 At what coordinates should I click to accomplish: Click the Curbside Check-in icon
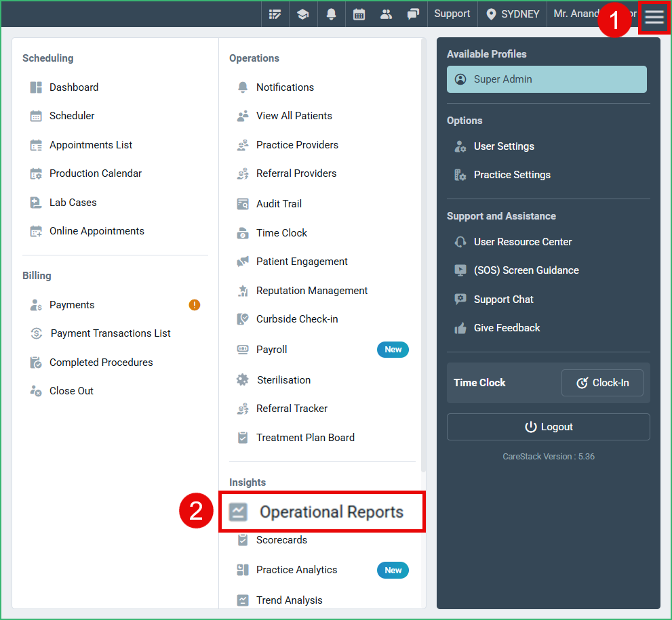243,319
